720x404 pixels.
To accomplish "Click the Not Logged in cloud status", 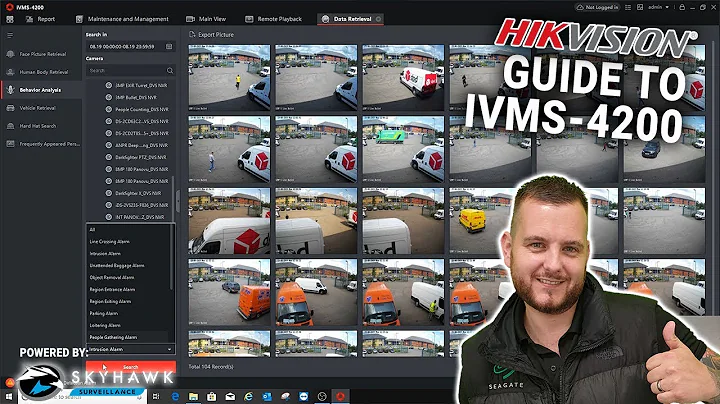I will pos(597,7).
